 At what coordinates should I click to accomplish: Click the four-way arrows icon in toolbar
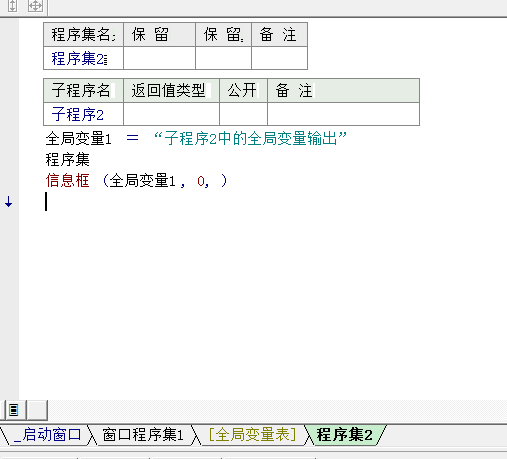click(x=35, y=6)
